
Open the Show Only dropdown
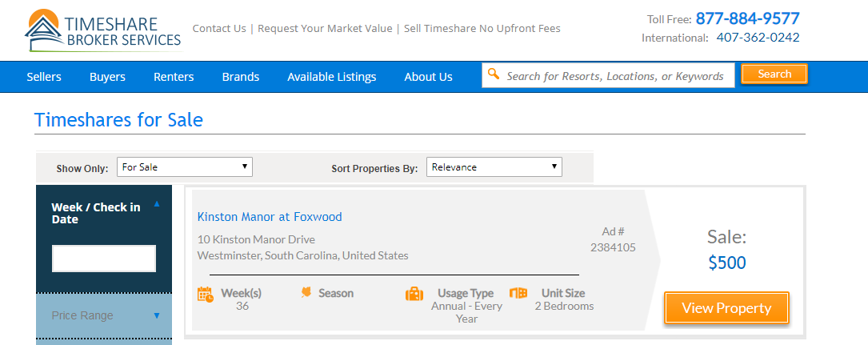[184, 167]
